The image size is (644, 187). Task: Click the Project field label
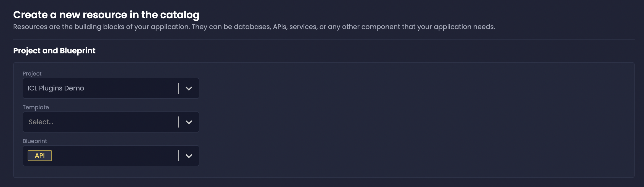pyautogui.click(x=32, y=74)
